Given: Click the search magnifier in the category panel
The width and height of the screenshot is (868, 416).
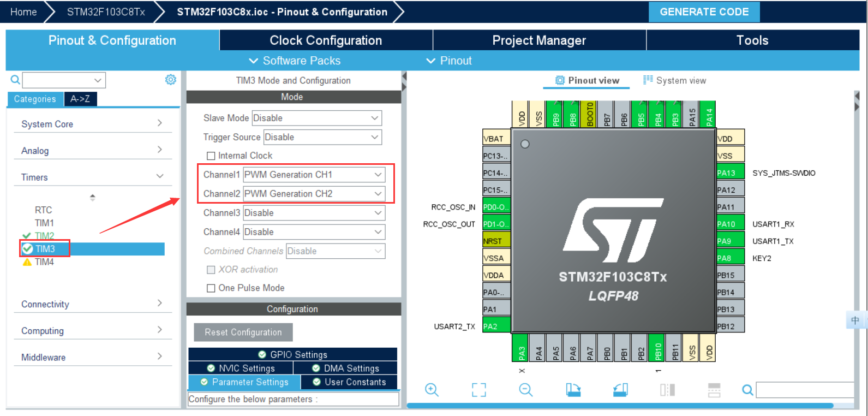Looking at the screenshot, I should (x=15, y=80).
